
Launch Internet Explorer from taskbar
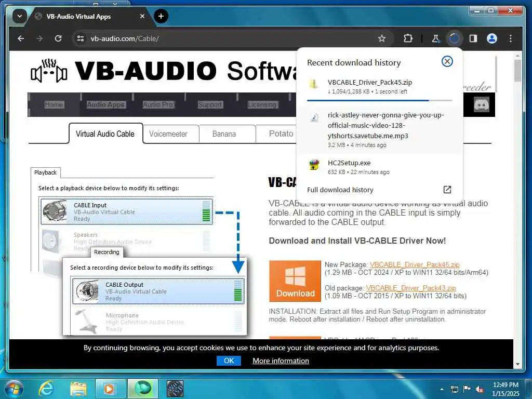(x=46, y=389)
